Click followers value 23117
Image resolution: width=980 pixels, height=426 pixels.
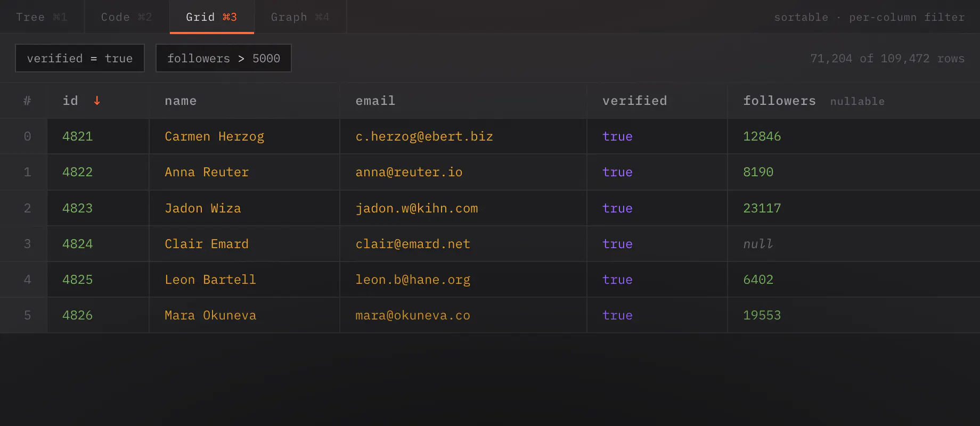(x=762, y=208)
